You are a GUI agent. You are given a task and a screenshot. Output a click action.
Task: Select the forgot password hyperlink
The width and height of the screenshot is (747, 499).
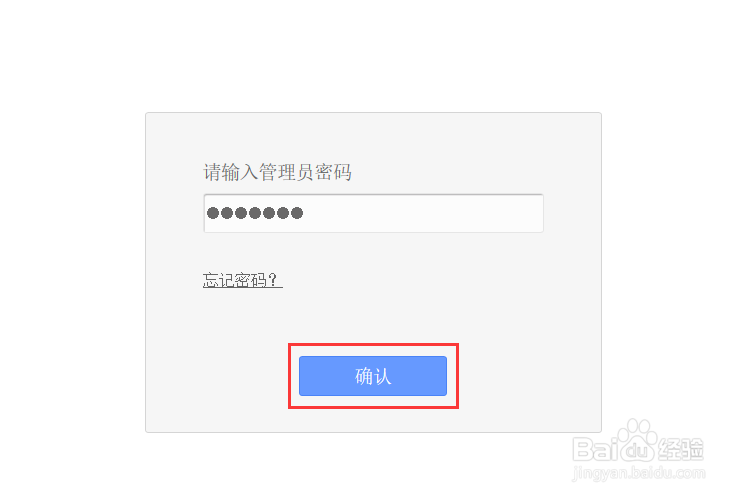click(242, 280)
